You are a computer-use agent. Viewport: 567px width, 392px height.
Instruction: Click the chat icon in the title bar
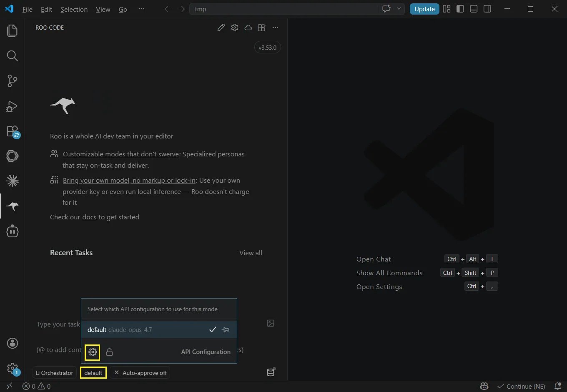pos(386,9)
